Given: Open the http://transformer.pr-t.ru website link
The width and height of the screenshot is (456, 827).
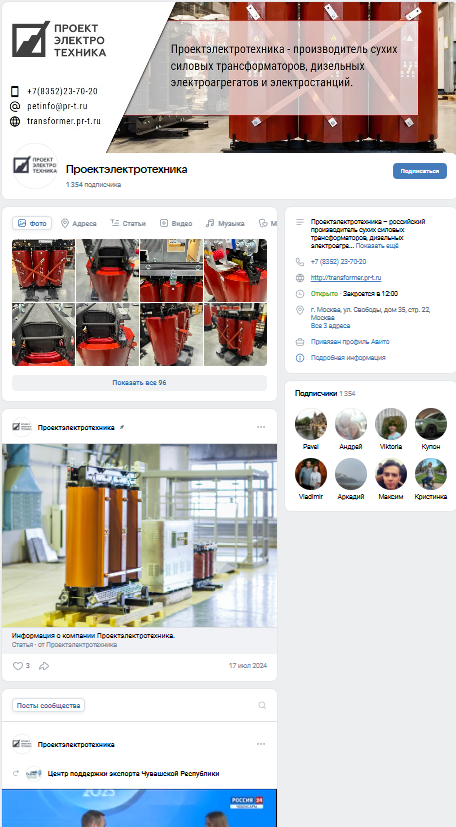Looking at the screenshot, I should [x=346, y=277].
